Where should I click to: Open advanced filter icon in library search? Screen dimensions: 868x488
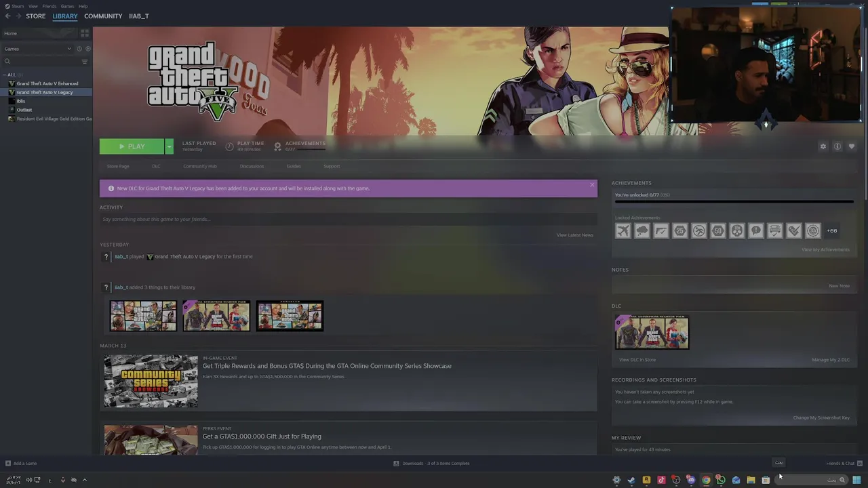(x=85, y=62)
